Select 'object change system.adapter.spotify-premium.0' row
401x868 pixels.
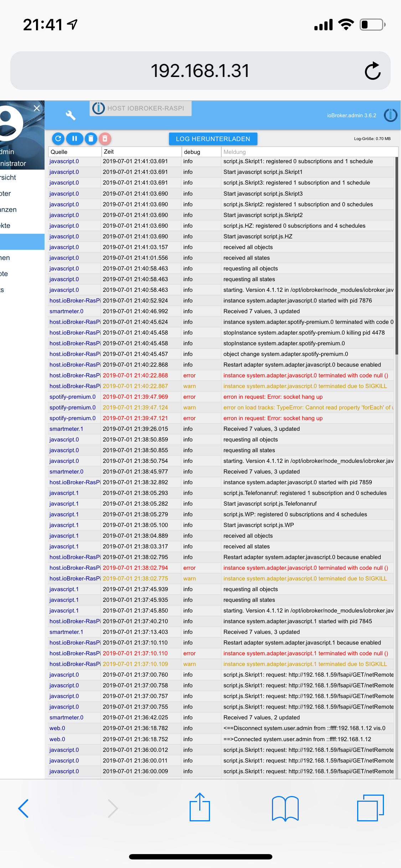[221, 354]
